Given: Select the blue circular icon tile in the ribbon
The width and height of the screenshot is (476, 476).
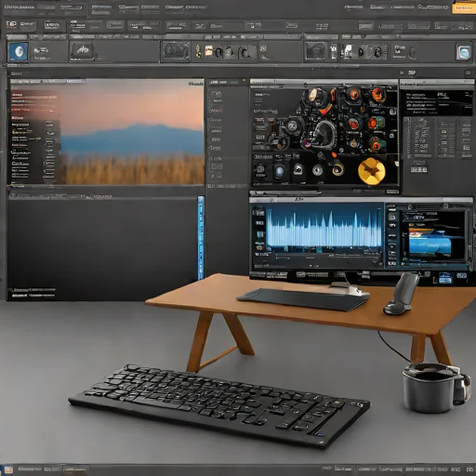Looking at the screenshot, I should [x=19, y=52].
